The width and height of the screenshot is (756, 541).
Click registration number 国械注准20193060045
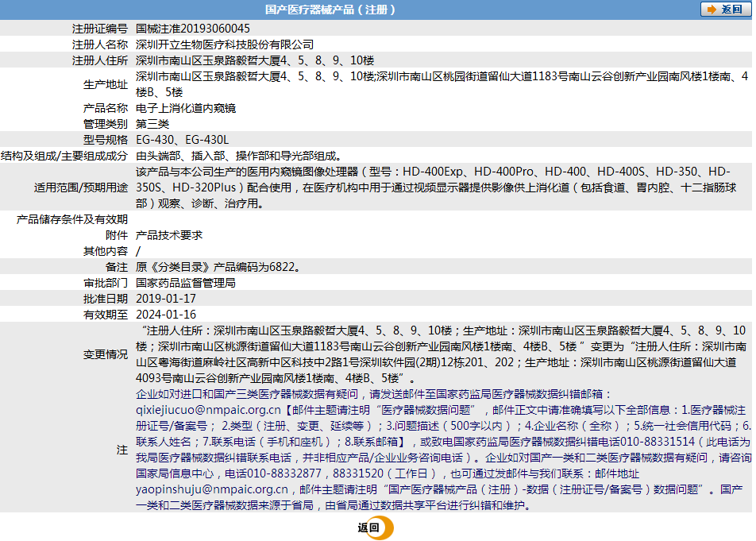[x=193, y=29]
